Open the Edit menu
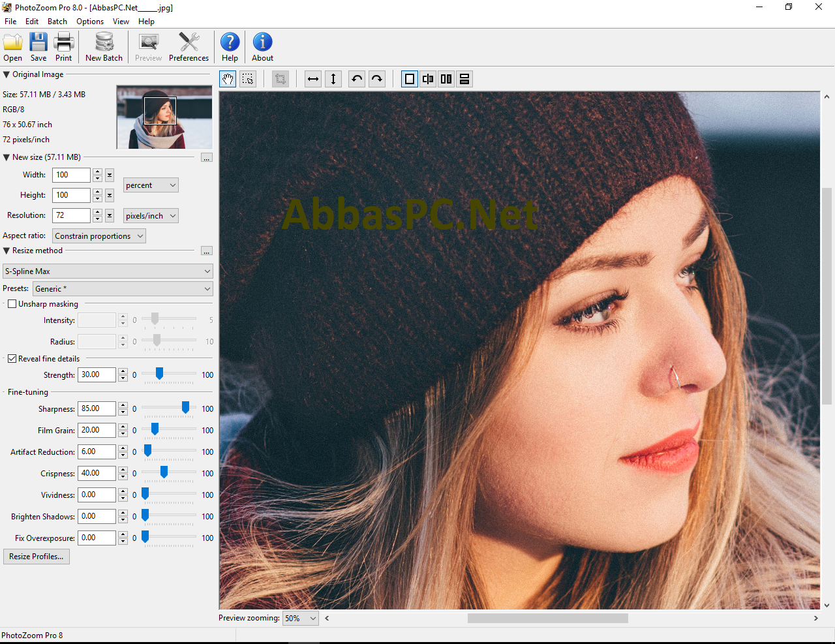Screen dimensions: 835x644 pos(32,22)
